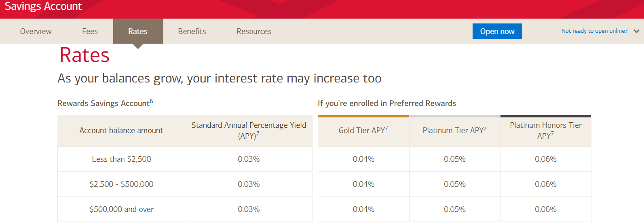Screen dimensions: 644x224
Task: Click the 'If you're enrolled in Preferred Rewards' heading
Action: click(x=387, y=104)
